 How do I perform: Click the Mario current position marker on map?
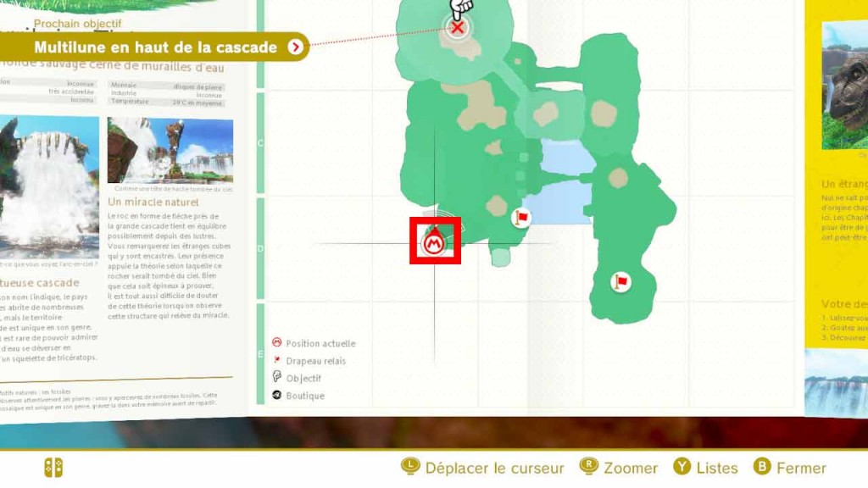coord(433,241)
